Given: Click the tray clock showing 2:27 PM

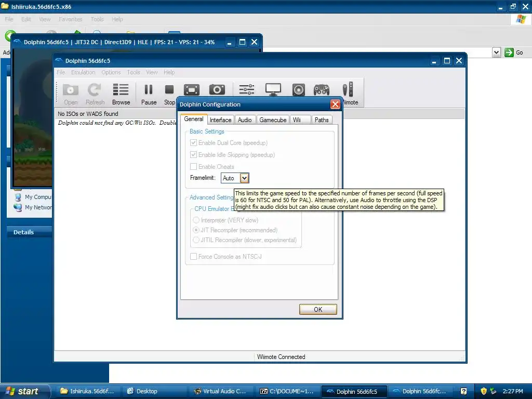Looking at the screenshot, I should click(x=513, y=391).
